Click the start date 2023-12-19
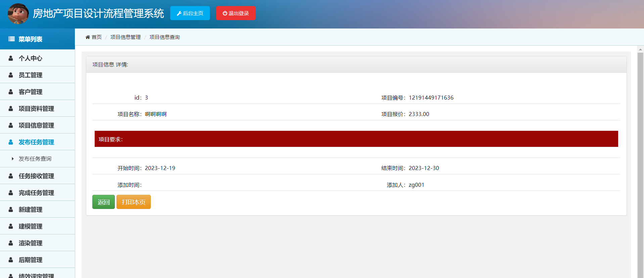Image resolution: width=644 pixels, height=278 pixels. tap(160, 168)
